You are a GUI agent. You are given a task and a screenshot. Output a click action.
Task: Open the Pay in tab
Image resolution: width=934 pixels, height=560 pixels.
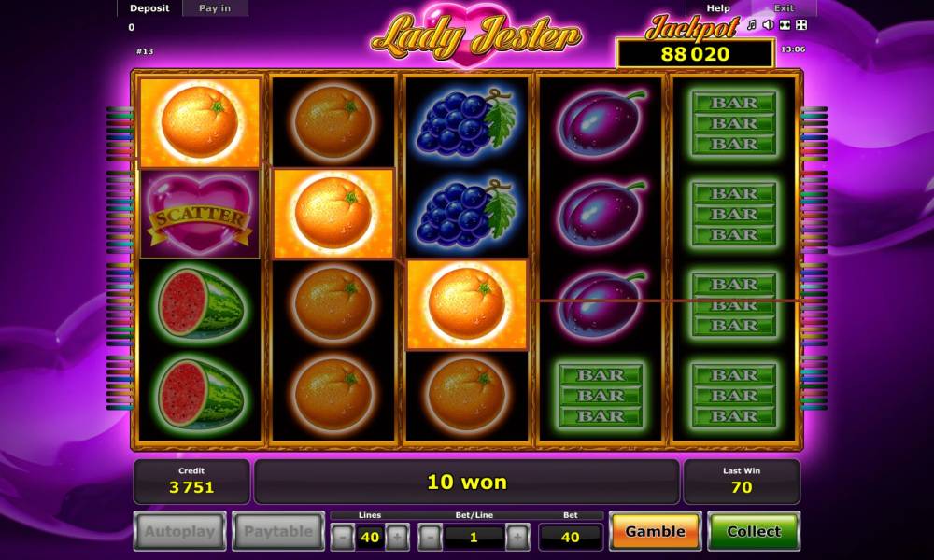215,8
